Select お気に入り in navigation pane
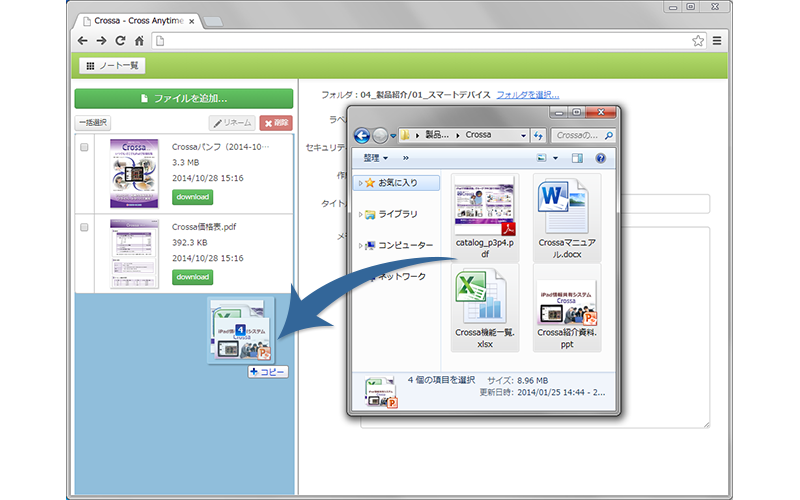Viewport: 800px width, 500px height. point(397,183)
